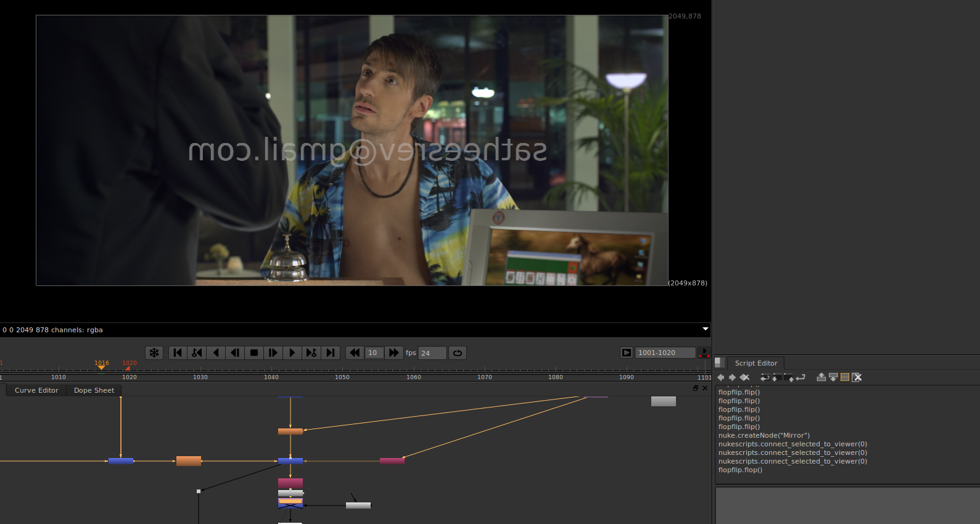Click the flopflip.flop() line in output
This screenshot has height=524, width=980.
(740, 470)
